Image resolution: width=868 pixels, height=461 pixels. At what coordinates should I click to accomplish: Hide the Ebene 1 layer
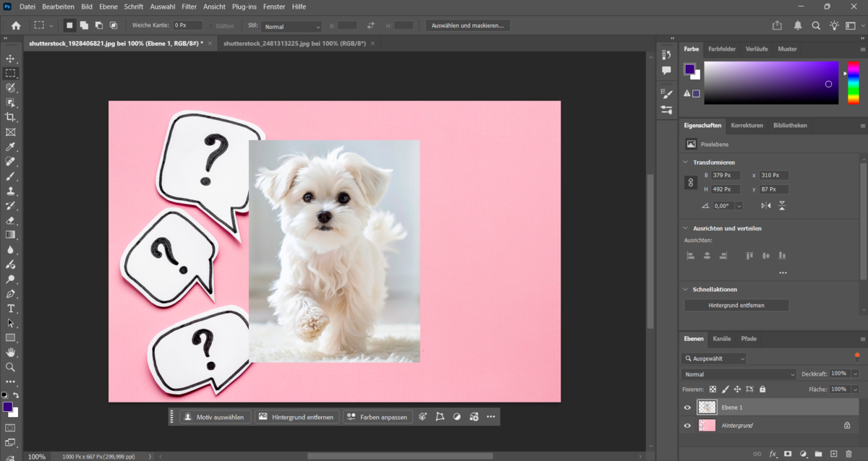687,408
